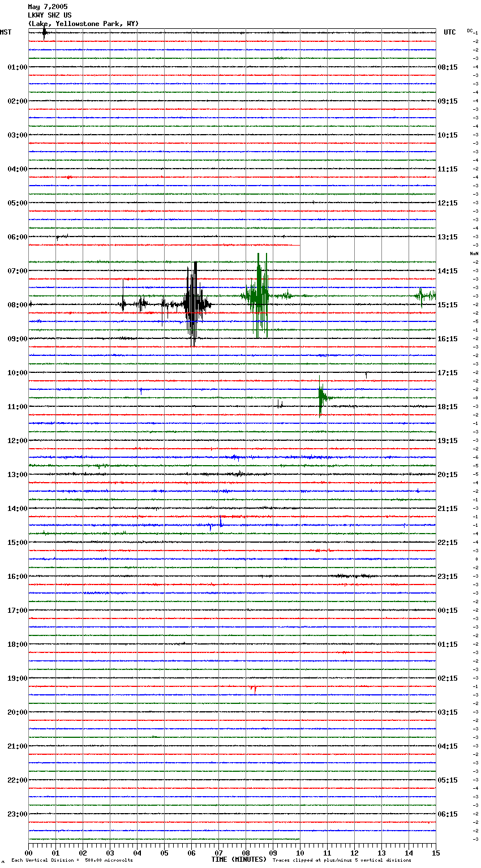
Task: Click minute 10 on the bottom time axis
Action: click(x=300, y=853)
